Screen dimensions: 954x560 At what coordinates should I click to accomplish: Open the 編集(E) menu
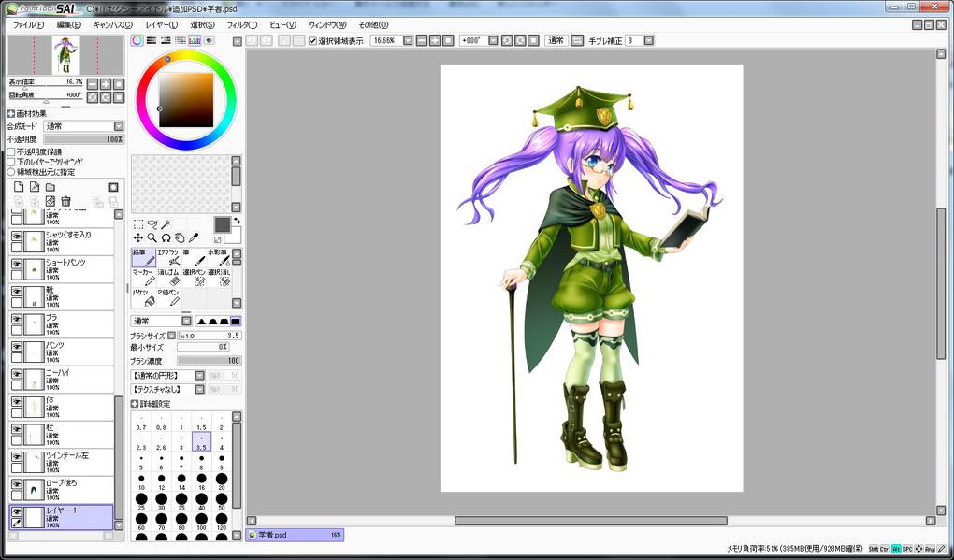click(69, 25)
